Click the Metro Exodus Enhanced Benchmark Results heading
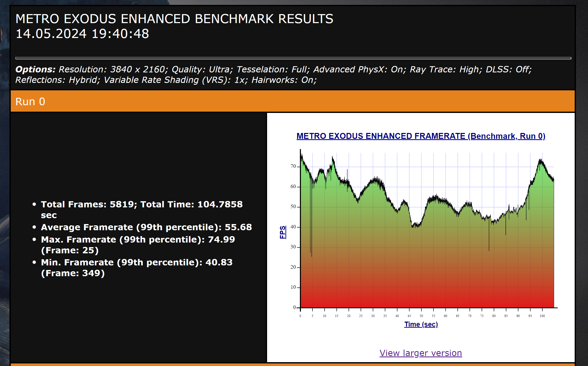This screenshot has height=366, width=588. click(174, 19)
